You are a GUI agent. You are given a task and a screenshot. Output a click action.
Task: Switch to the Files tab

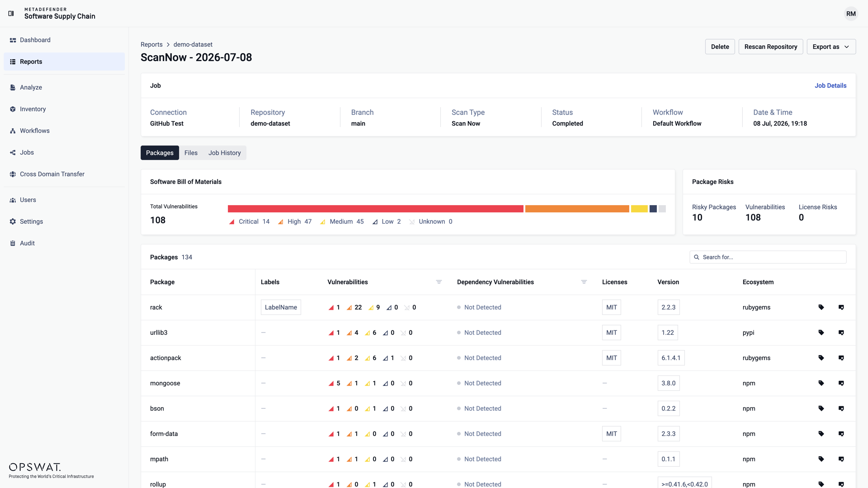tap(191, 153)
